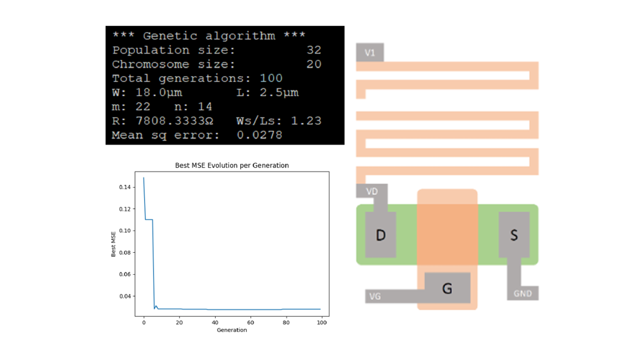This screenshot has height=363, width=644.
Task: Click the V1 terminal pad
Action: tap(370, 52)
